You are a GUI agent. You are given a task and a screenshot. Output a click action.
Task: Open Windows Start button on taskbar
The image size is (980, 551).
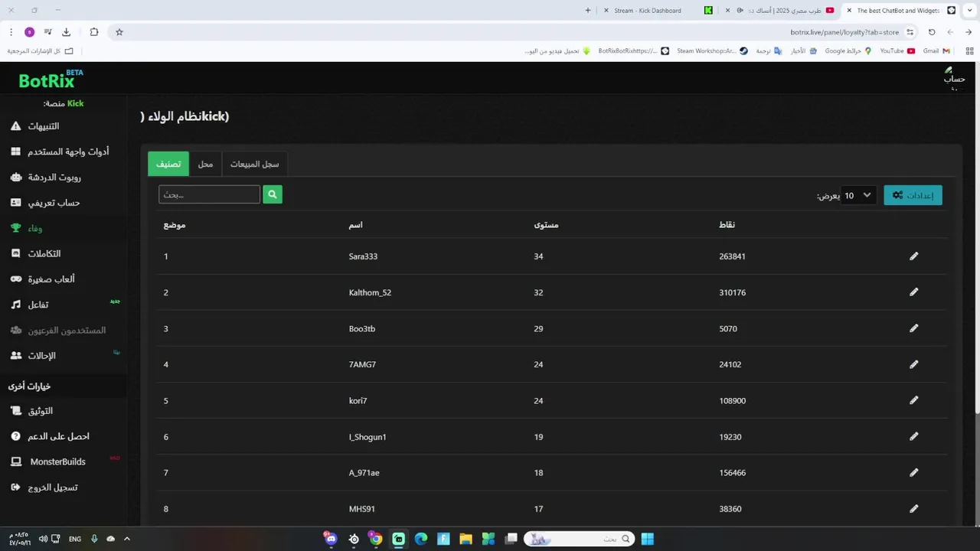coord(647,539)
